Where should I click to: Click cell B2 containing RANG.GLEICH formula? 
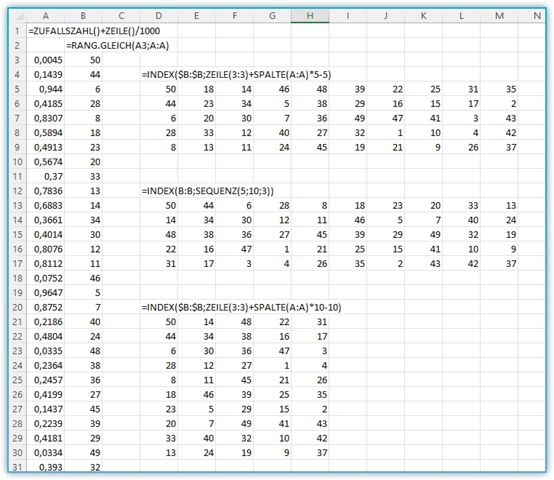coord(117,46)
